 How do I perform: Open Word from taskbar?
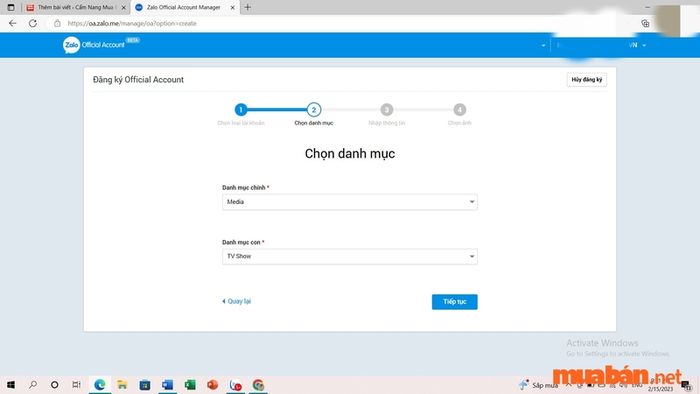tap(167, 385)
